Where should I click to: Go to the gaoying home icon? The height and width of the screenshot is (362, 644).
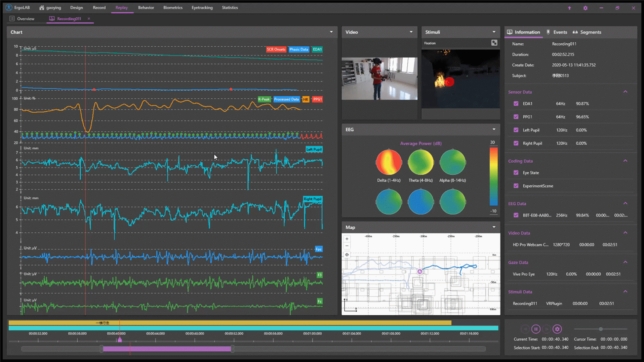pos(42,8)
